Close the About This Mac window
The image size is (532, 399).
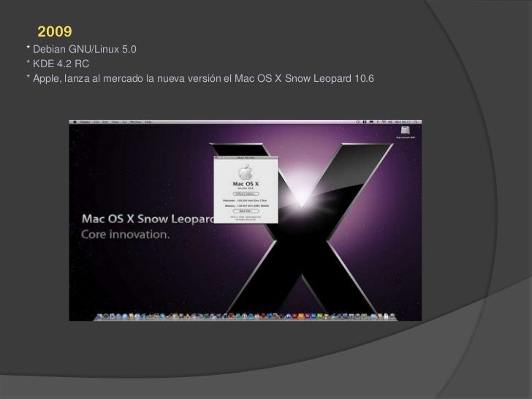tap(216, 157)
